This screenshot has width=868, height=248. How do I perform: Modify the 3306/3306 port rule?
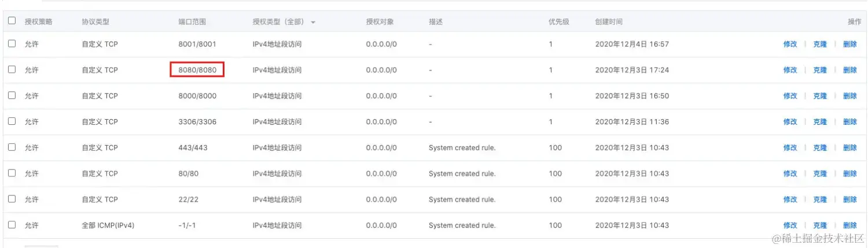pyautogui.click(x=790, y=122)
